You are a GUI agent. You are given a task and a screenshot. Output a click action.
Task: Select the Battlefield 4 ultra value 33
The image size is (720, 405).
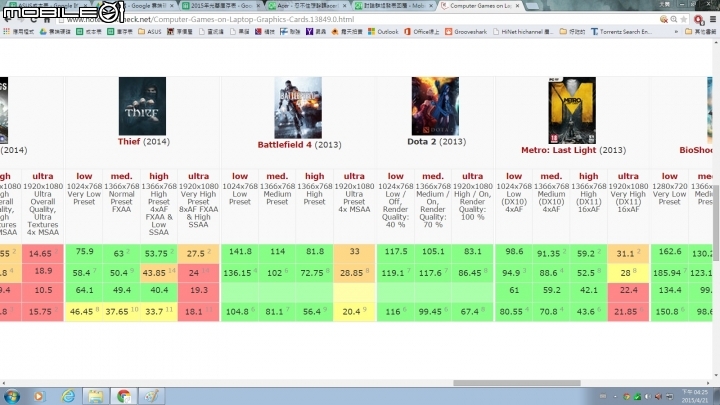(354, 252)
